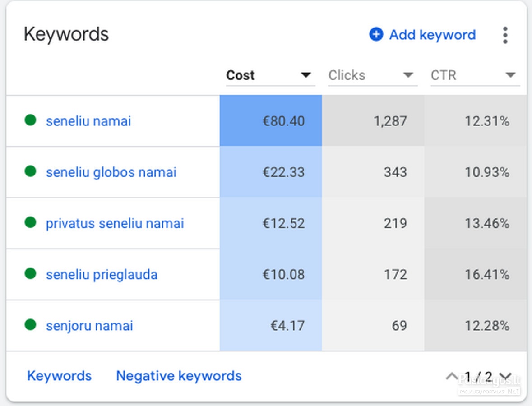This screenshot has height=406, width=532.
Task: Open the seneliu prieglauda keyword link
Action: click(x=102, y=275)
